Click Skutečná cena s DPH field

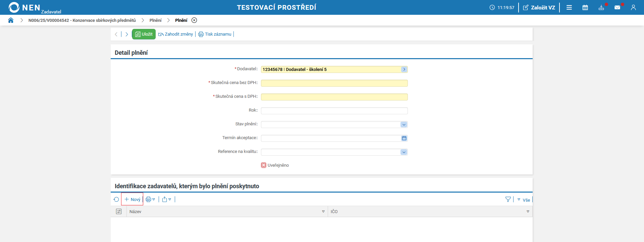(x=334, y=97)
